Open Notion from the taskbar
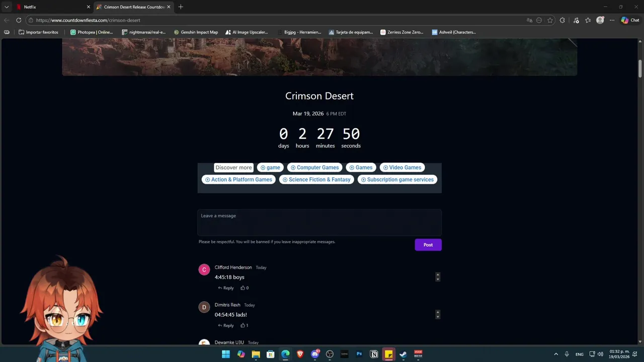Screen dimensions: 644x362 374,354
